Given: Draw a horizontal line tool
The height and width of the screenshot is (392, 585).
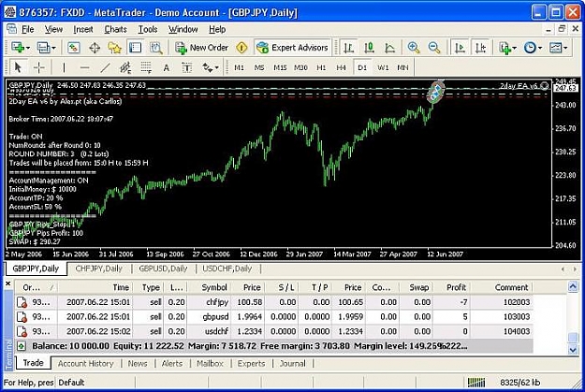Looking at the screenshot, I should point(84,67).
